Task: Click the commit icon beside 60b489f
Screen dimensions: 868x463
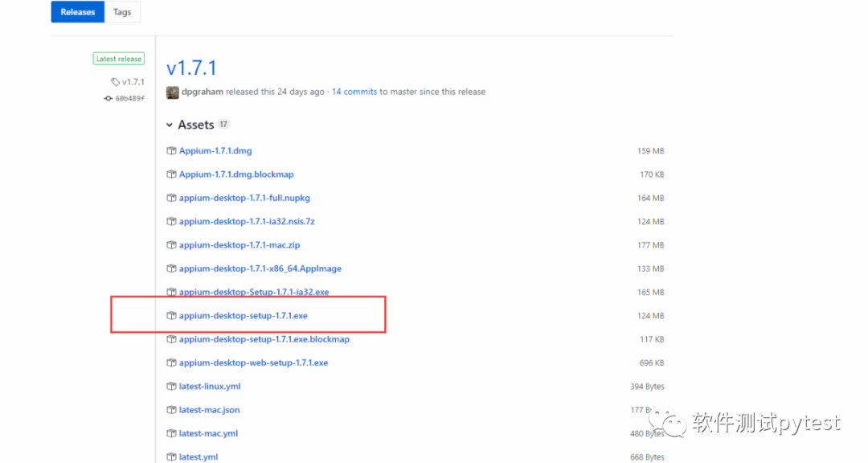Action: (x=108, y=99)
